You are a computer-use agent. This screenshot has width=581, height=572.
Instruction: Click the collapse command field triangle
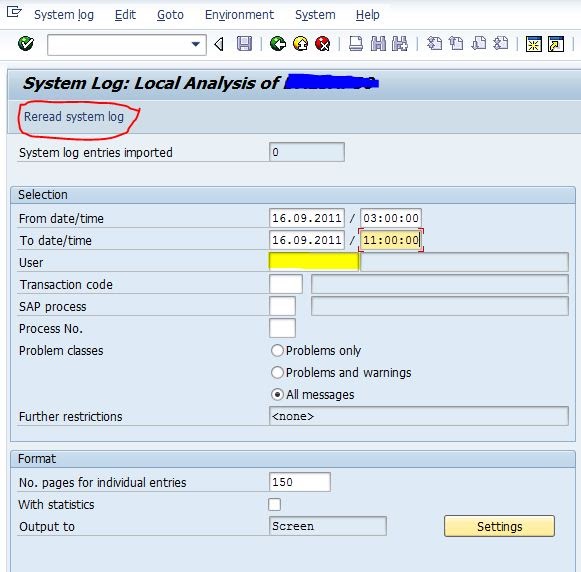point(219,44)
